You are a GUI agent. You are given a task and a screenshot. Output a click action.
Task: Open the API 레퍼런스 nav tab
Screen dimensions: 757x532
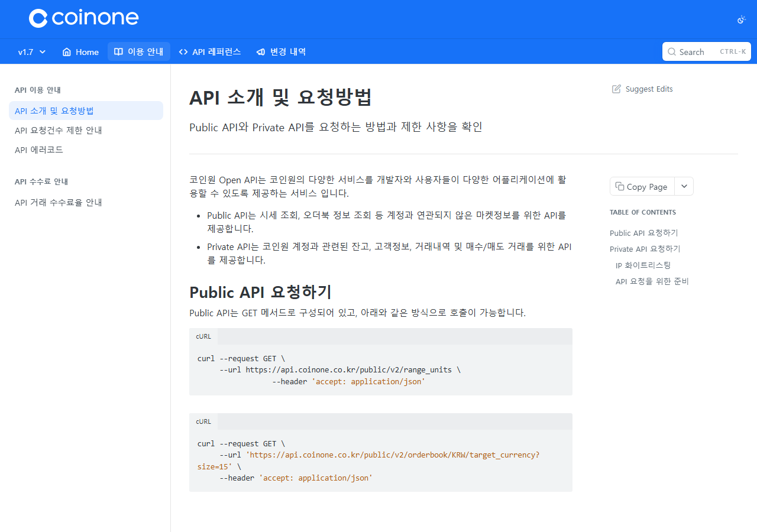click(210, 52)
